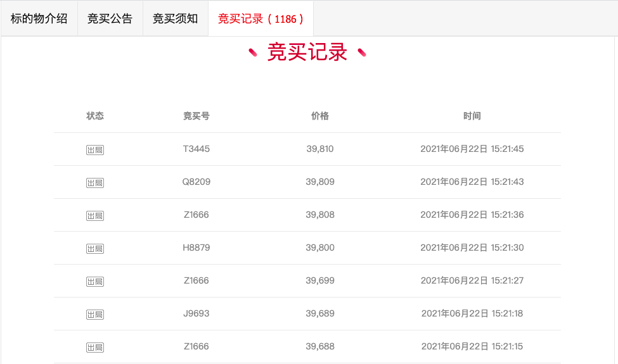Image resolution: width=618 pixels, height=364 pixels.
Task: Click the 出局 badge for bidder Q8209
Action: [x=95, y=183]
